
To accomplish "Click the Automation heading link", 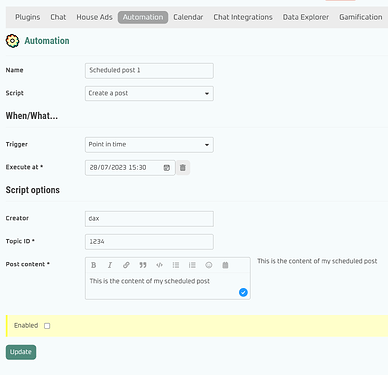I will 47,41.
